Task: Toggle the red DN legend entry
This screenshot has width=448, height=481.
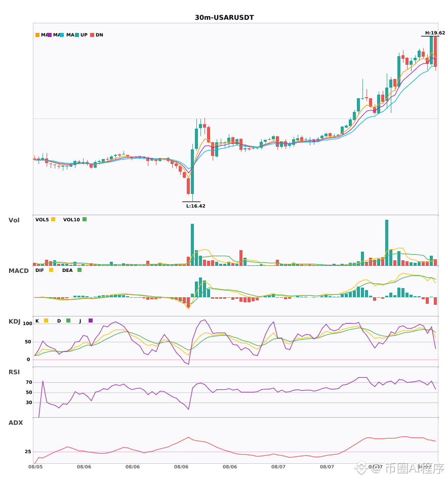Action: coord(97,35)
